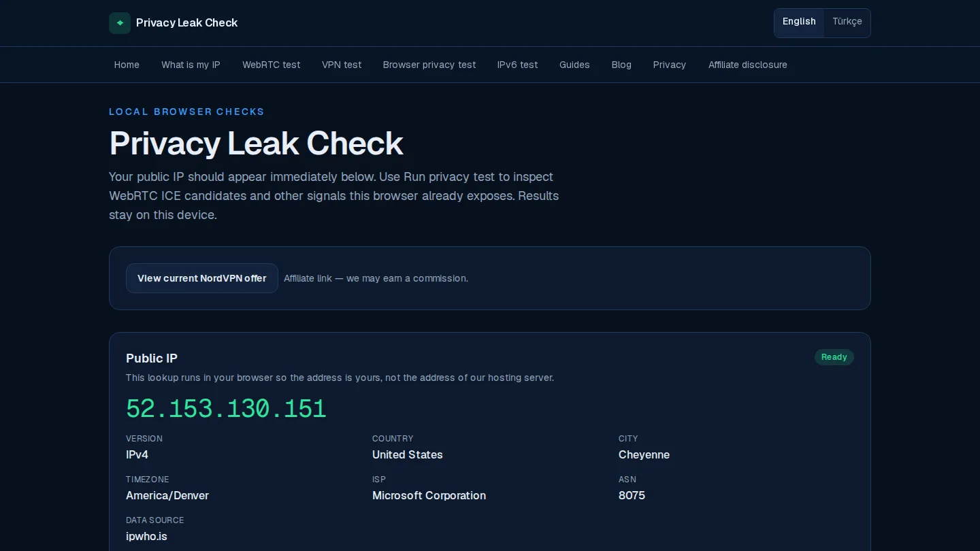
Task: Visit the Blog page
Action: pos(621,65)
